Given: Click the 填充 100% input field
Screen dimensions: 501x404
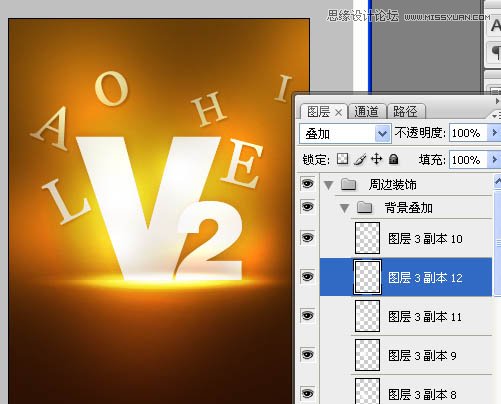Looking at the screenshot, I should coord(469,160).
